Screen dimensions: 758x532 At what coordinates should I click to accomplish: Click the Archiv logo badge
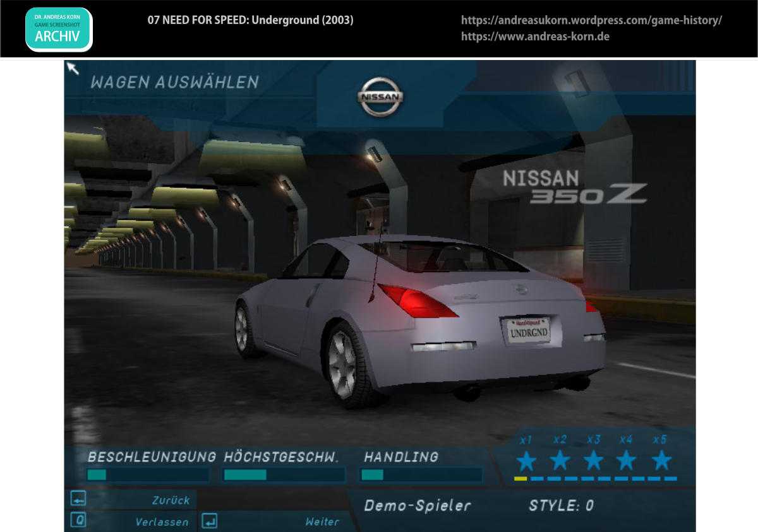coord(58,29)
